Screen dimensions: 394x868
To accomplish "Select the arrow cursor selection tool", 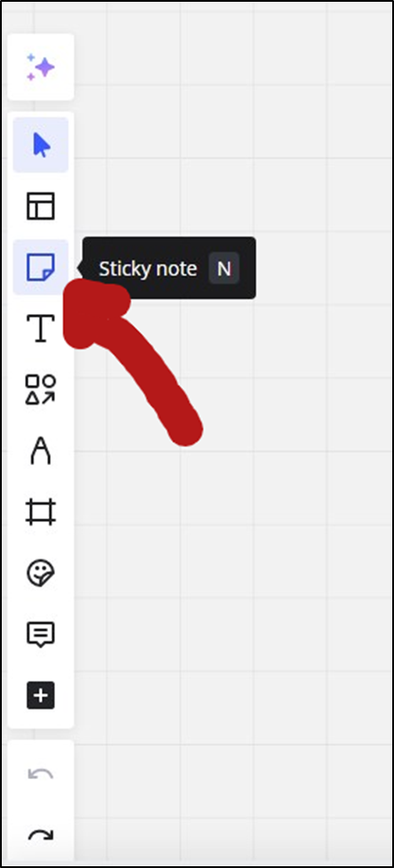I will coord(41,145).
